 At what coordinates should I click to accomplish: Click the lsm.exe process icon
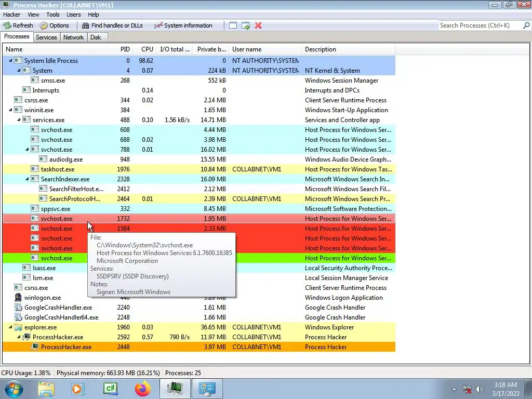(26, 277)
